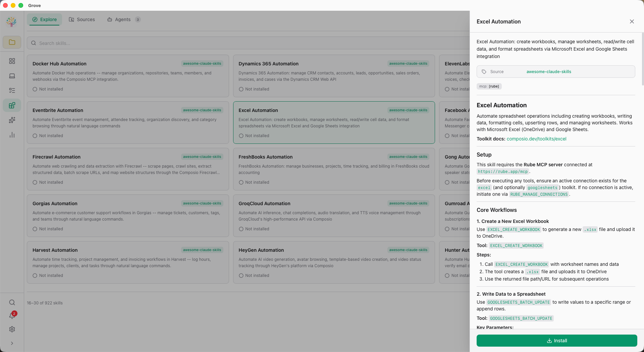Install the Excel Automation skill
Image resolution: width=644 pixels, height=352 pixels.
pyautogui.click(x=557, y=341)
